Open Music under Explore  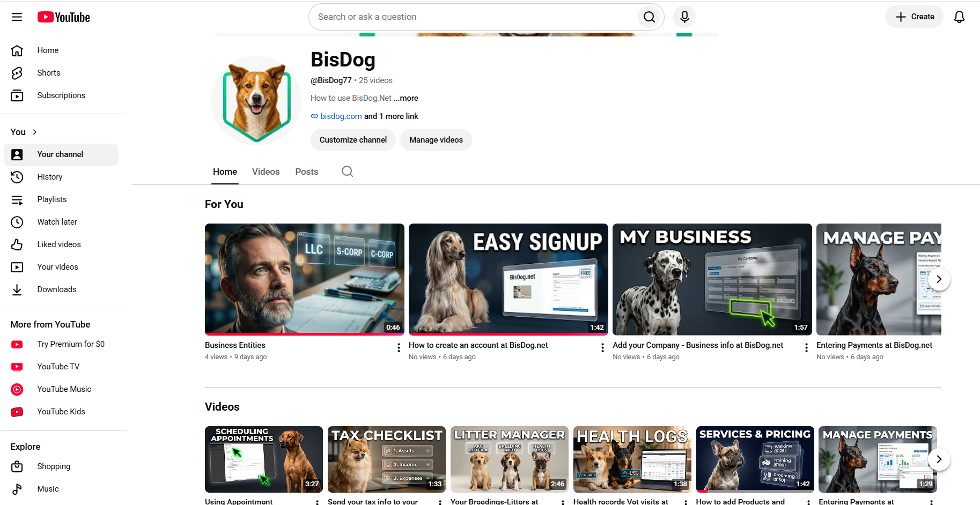pyautogui.click(x=61, y=489)
